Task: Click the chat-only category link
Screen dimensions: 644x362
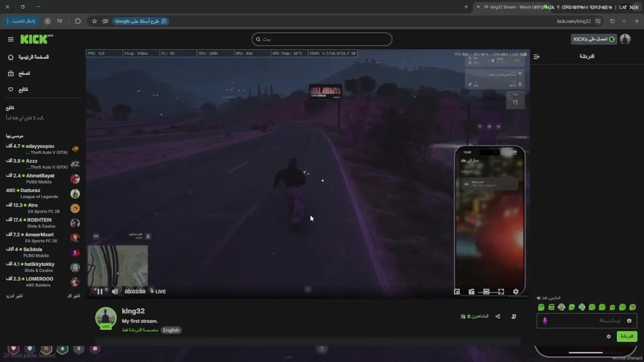Action: (x=140, y=330)
